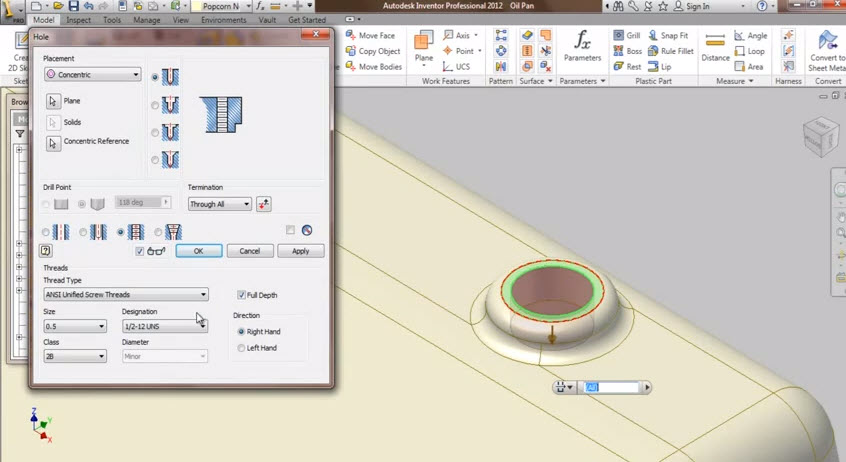Viewport: 846px width, 462px height.
Task: Select the spotface hole type radio
Action: click(x=155, y=132)
